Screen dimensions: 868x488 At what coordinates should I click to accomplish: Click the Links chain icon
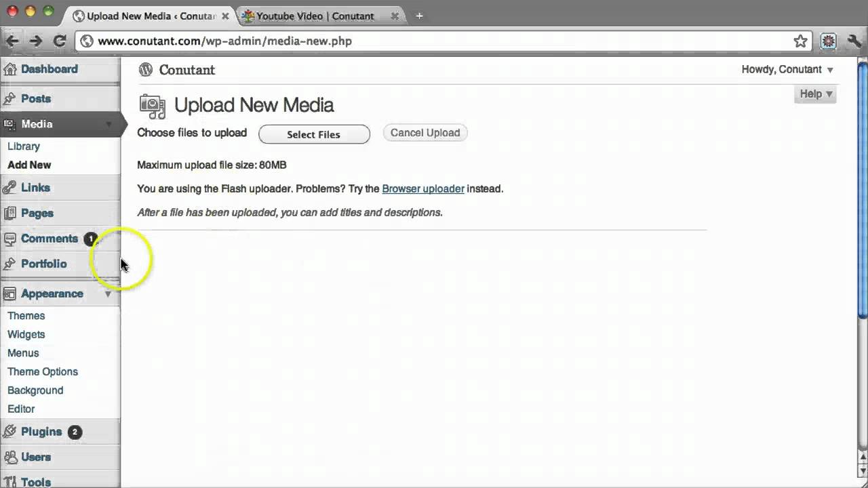coord(9,188)
